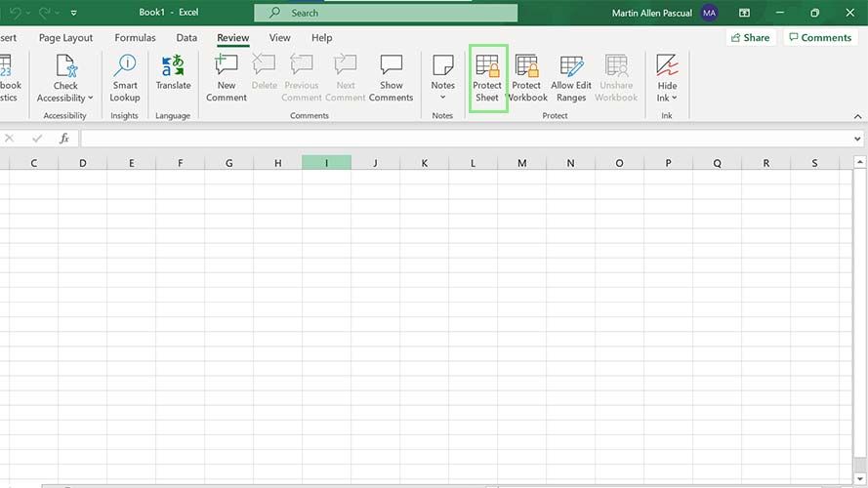
Task: Click the Insert Function fx icon
Action: click(x=64, y=139)
